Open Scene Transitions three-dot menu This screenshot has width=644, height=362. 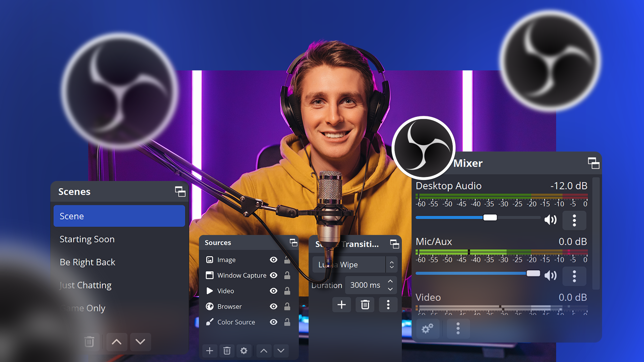tap(388, 305)
